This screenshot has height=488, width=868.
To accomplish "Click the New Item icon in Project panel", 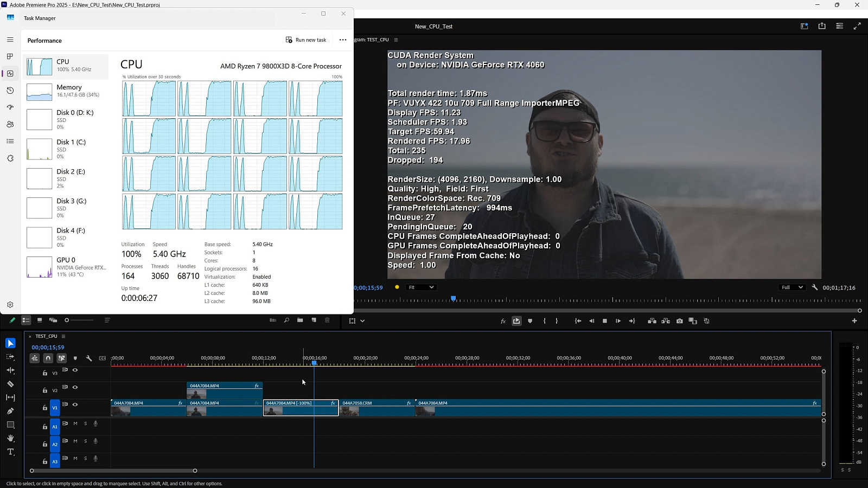I will pos(314,320).
